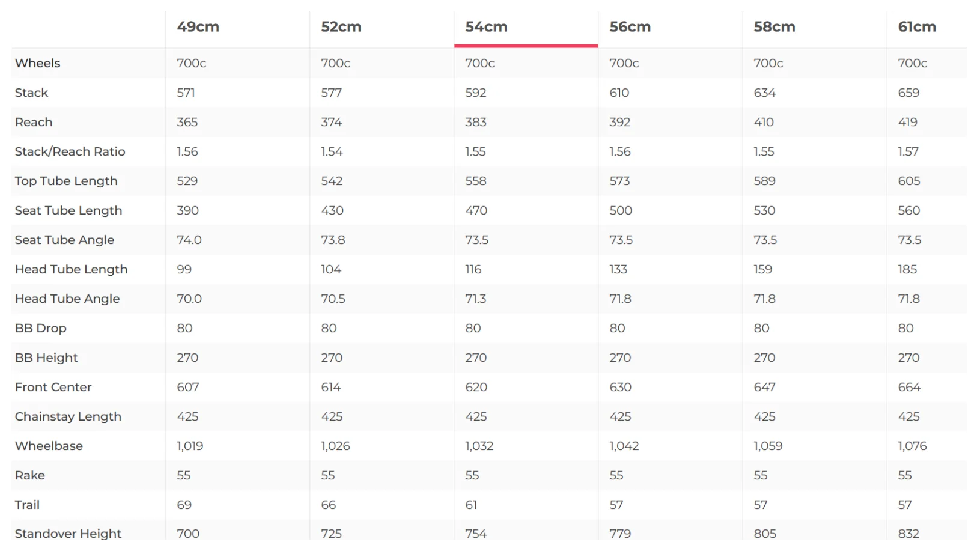980x551 pixels.
Task: Click the Stack/Reach Ratio row label
Action: pyautogui.click(x=70, y=151)
